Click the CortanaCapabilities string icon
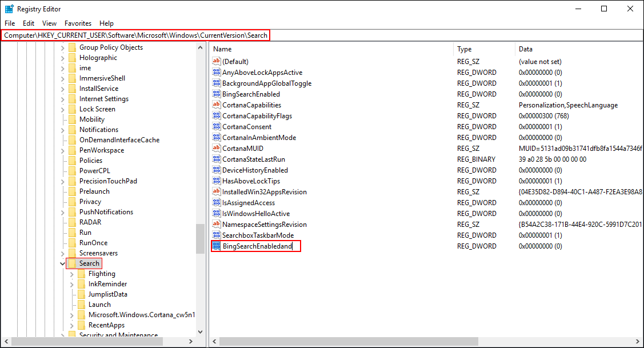The height and width of the screenshot is (348, 644). pyautogui.click(x=217, y=105)
